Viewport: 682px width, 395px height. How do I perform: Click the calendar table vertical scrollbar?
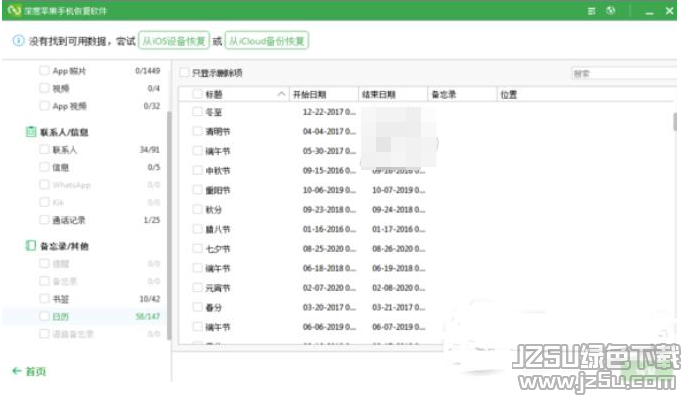(x=675, y=121)
